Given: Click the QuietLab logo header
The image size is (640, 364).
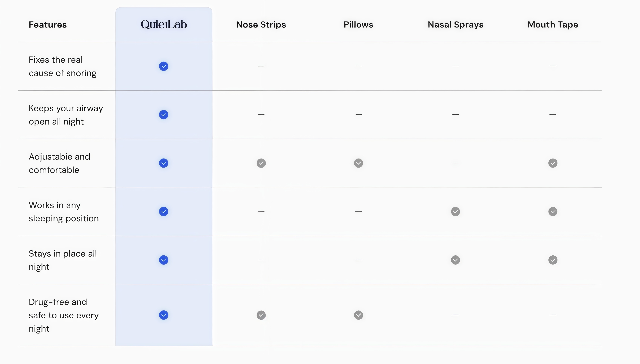Looking at the screenshot, I should 164,25.
